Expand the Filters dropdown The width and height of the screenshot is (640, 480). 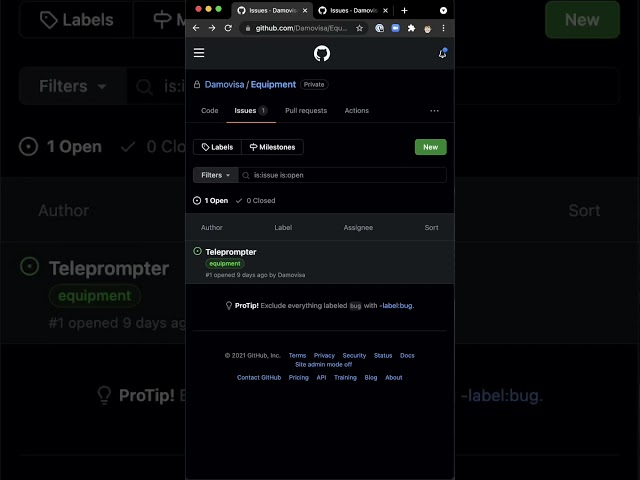[x=216, y=175]
